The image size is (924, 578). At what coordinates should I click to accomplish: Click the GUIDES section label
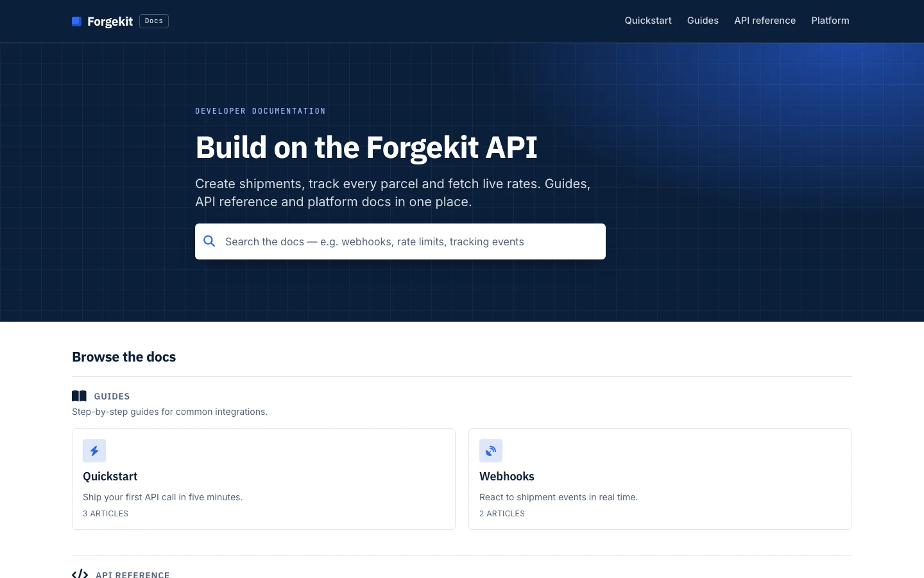point(112,396)
